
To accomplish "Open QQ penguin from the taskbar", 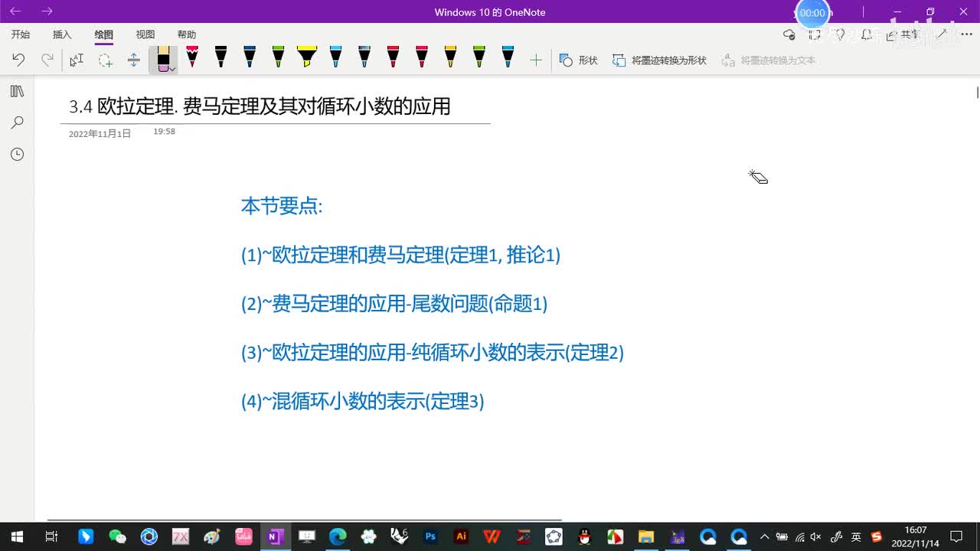I will (x=584, y=536).
